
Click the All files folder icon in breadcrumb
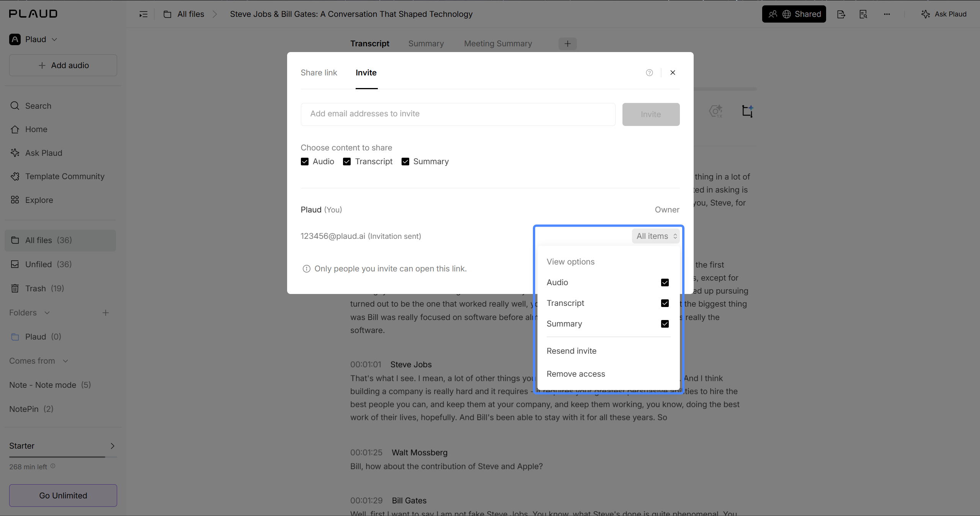(167, 14)
